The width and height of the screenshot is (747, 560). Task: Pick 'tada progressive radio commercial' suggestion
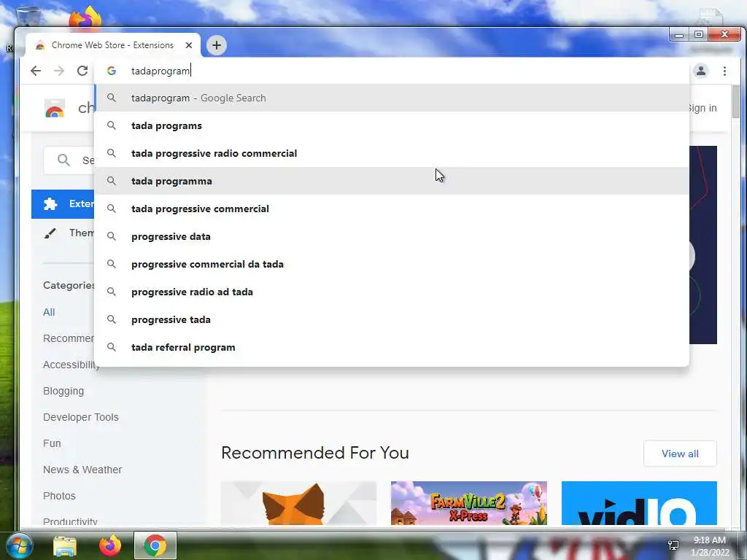tap(392, 153)
